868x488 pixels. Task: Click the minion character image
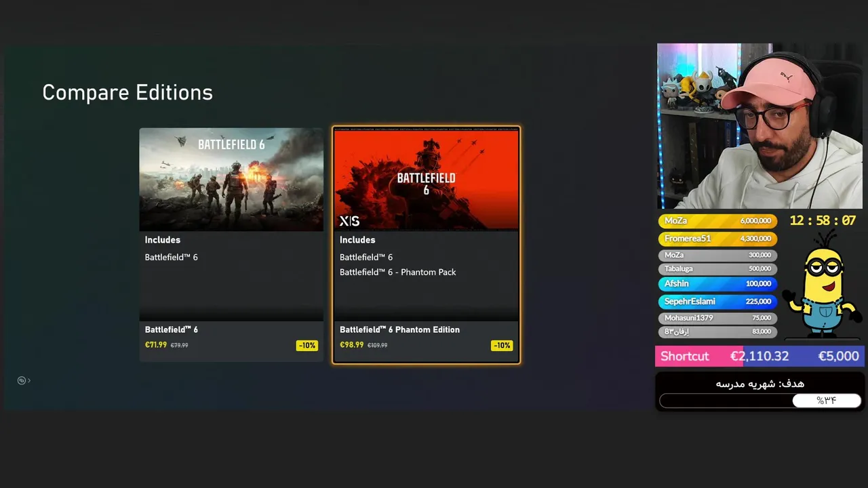coord(822,284)
